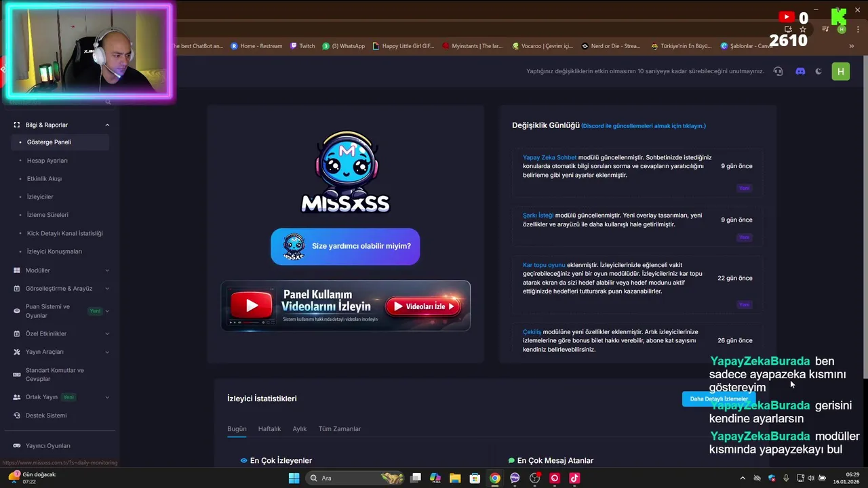The image size is (868, 488).
Task: Open Chrome from the taskbar
Action: pyautogui.click(x=495, y=478)
